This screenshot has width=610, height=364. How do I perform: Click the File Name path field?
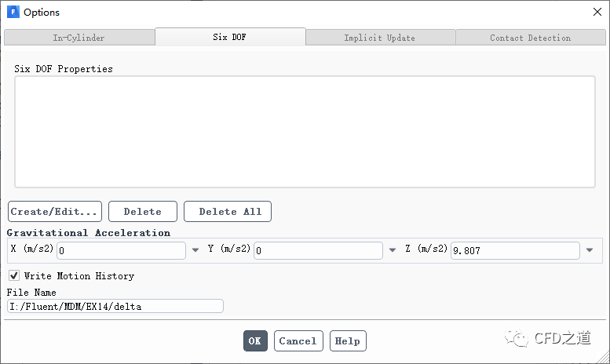(115, 306)
